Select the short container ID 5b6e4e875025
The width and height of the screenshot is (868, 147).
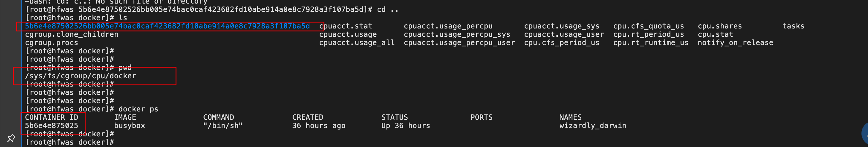[x=52, y=125]
